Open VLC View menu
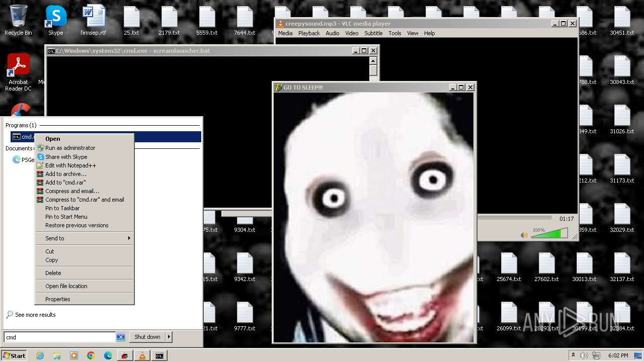644x362 pixels. coord(413,33)
